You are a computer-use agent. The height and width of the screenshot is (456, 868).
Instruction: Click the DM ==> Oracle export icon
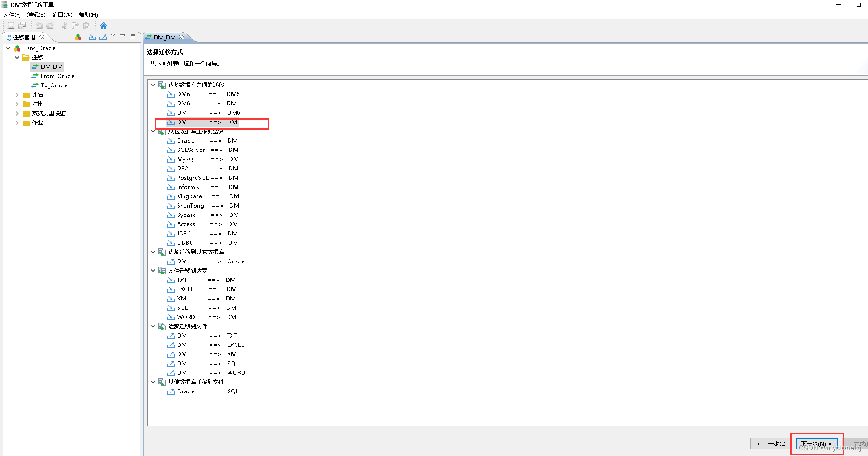click(x=171, y=261)
